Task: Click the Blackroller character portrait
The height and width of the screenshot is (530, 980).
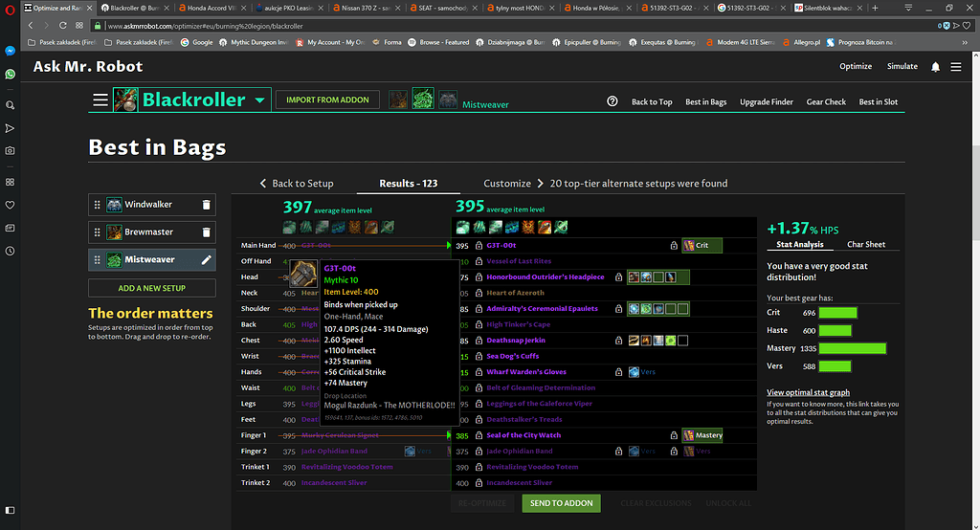Action: point(125,100)
